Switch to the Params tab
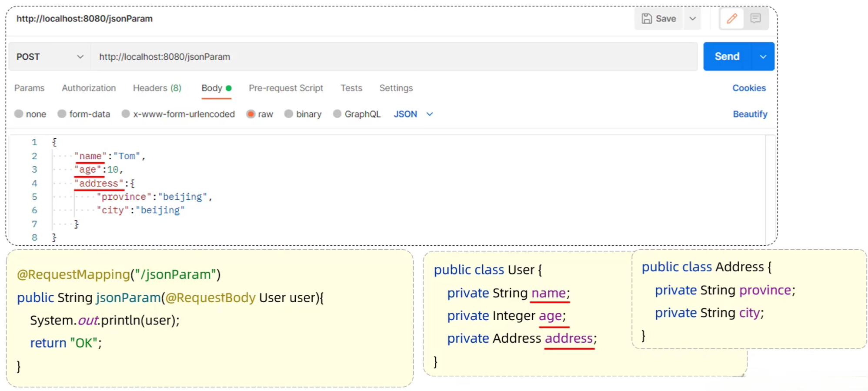 (x=29, y=88)
